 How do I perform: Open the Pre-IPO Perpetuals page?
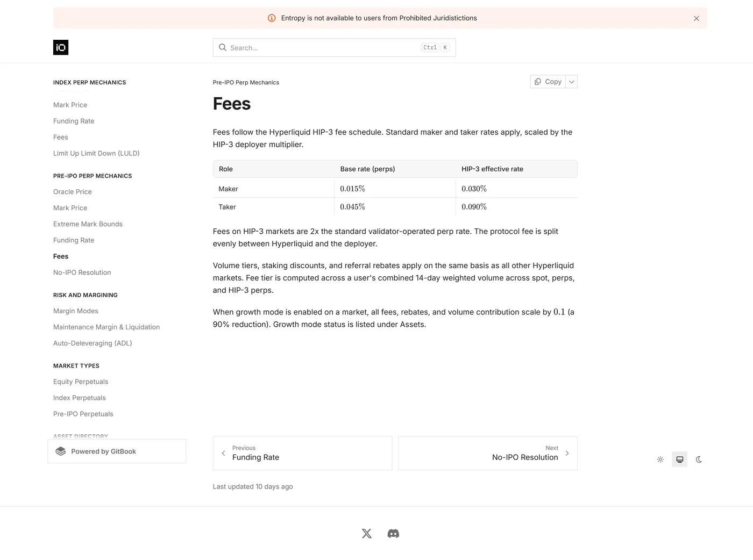[x=83, y=414]
